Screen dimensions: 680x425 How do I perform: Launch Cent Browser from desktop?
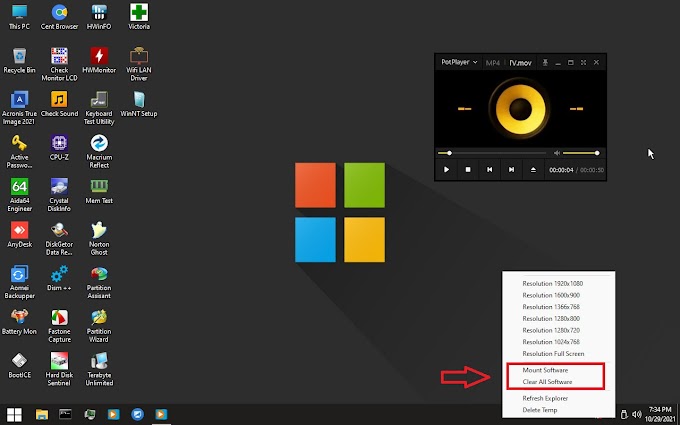click(59, 17)
